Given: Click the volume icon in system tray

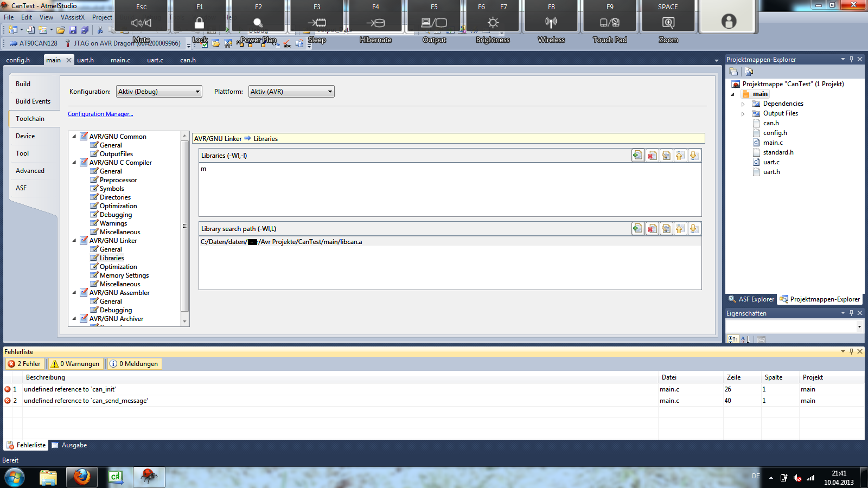Looking at the screenshot, I should click(797, 478).
